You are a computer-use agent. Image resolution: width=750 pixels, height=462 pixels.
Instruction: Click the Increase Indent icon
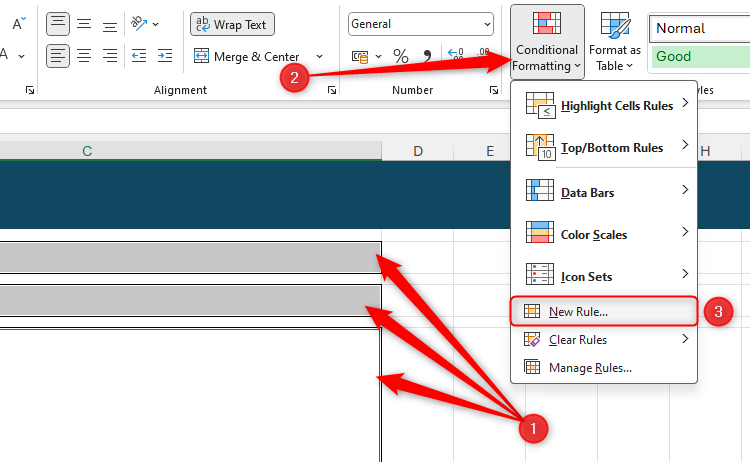(x=164, y=56)
